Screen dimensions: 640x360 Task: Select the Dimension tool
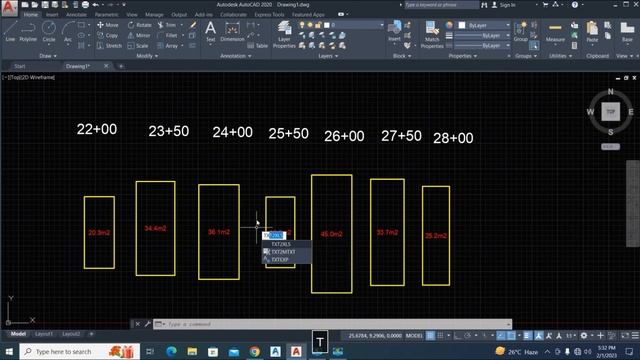point(232,31)
